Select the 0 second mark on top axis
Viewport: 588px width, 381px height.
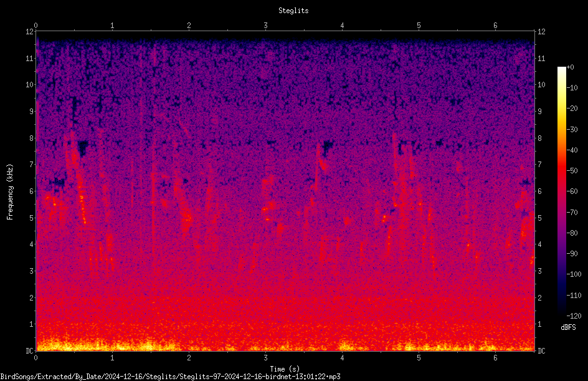click(36, 26)
